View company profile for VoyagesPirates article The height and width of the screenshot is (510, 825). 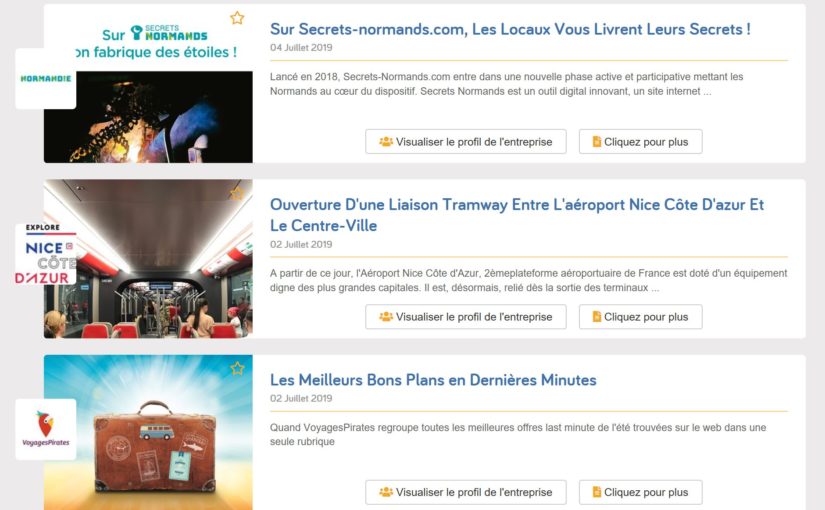coord(466,492)
